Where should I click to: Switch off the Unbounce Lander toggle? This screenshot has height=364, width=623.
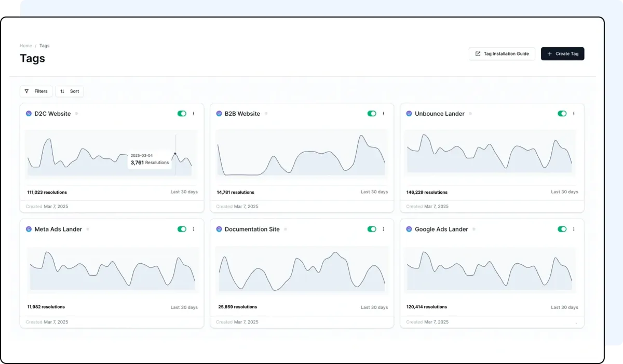pyautogui.click(x=562, y=114)
